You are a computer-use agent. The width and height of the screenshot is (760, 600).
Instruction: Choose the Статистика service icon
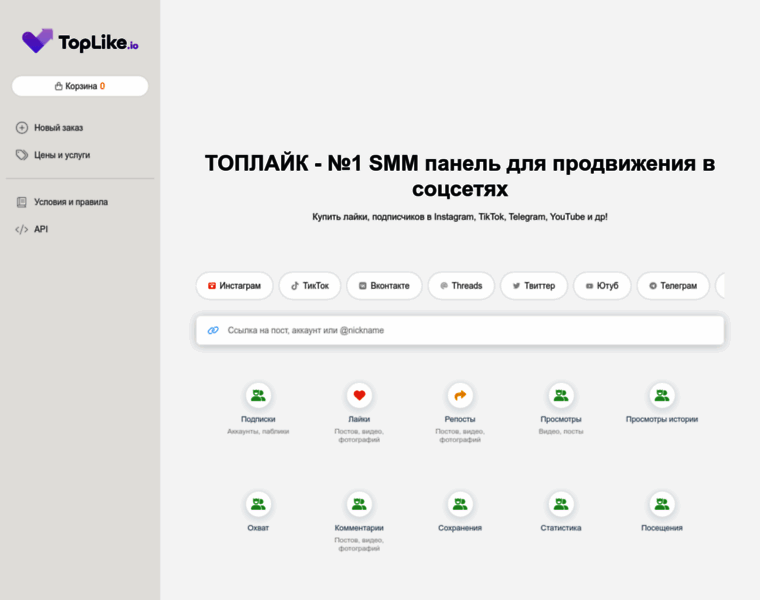coord(561,504)
